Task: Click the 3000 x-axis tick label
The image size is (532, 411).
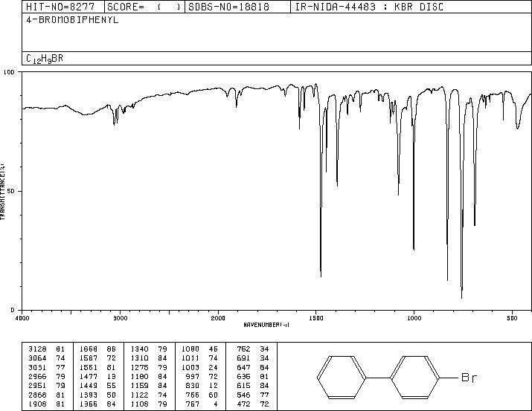Action: click(120, 318)
